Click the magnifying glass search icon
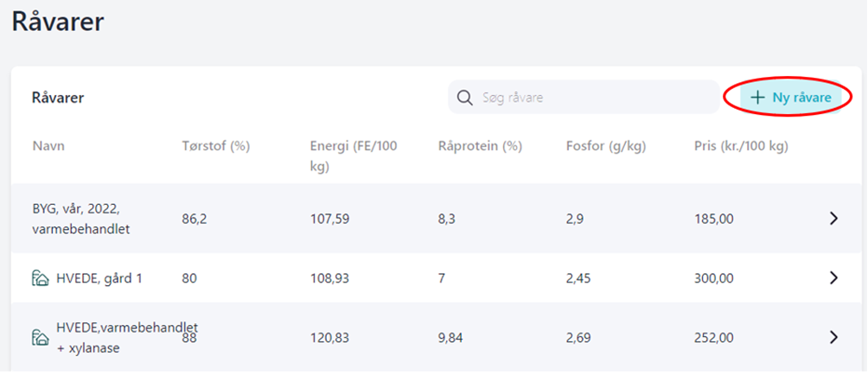 click(x=465, y=98)
